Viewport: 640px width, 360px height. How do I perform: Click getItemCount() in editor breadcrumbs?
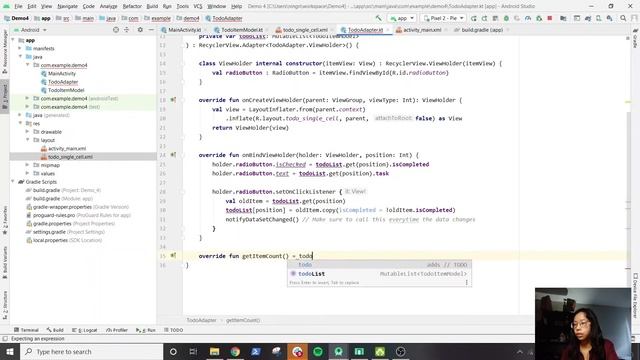tap(243, 320)
